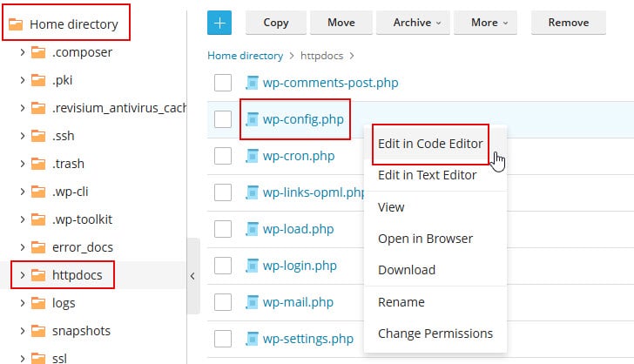This screenshot has width=634, height=364.
Task: Click the Remove button
Action: pos(569,23)
